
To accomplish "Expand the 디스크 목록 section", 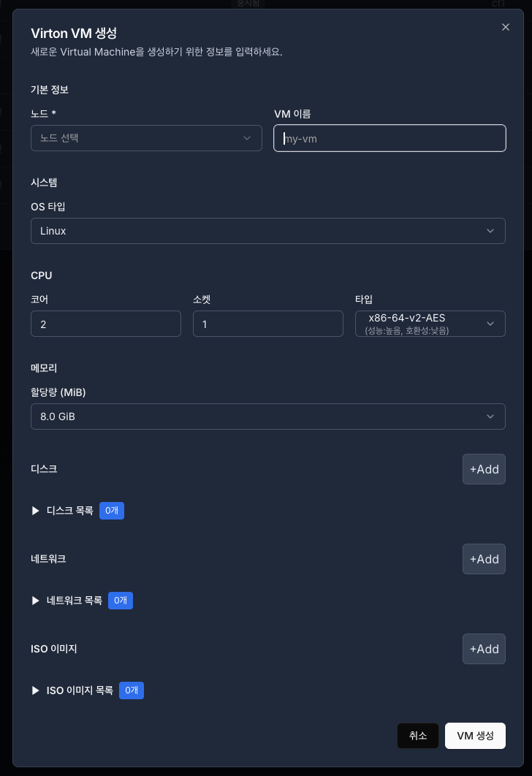I will (71, 511).
